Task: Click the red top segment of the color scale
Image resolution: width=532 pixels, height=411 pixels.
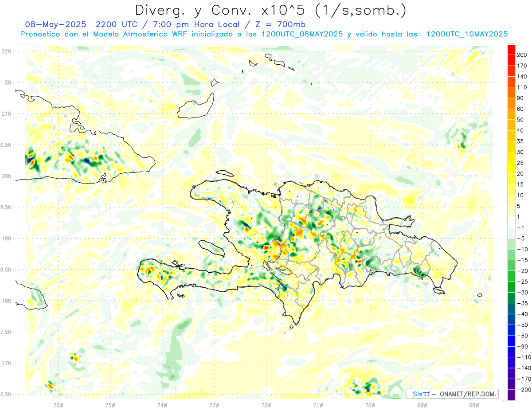Action: (511, 49)
